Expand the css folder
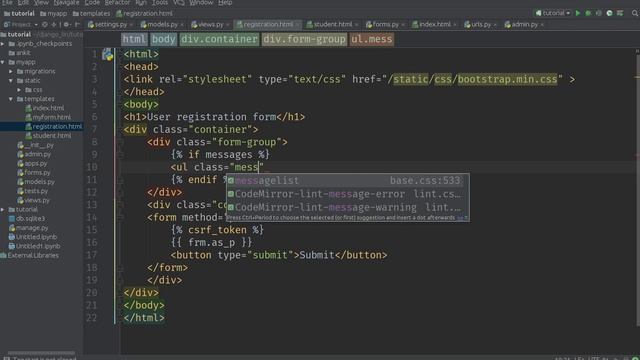640x360 pixels. coord(19,90)
